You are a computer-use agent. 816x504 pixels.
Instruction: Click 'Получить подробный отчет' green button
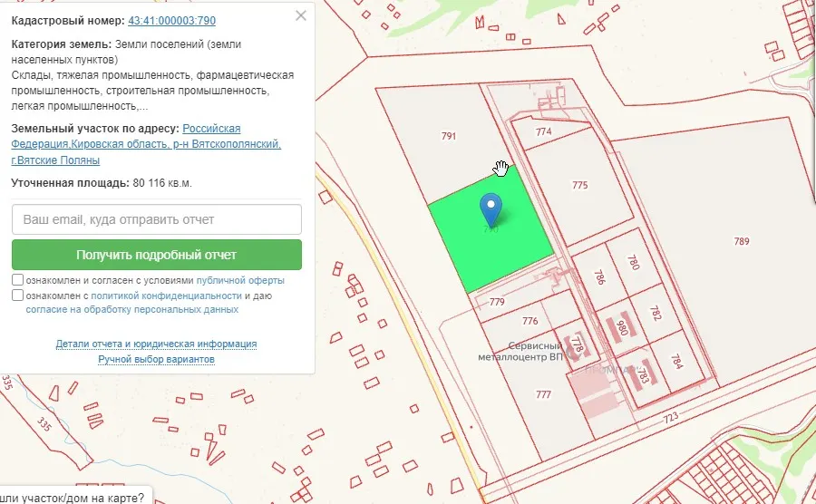click(157, 255)
